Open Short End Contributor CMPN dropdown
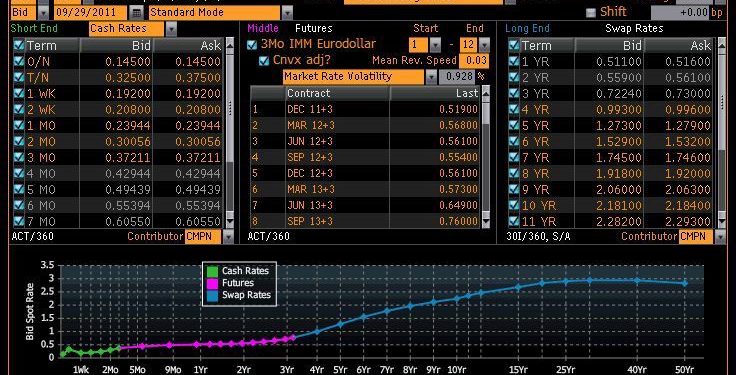This screenshot has width=736, height=375. [x=228, y=237]
